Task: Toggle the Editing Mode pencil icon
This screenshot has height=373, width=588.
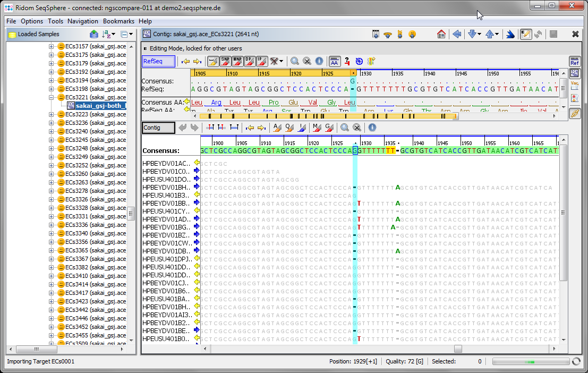Action: (x=526, y=34)
